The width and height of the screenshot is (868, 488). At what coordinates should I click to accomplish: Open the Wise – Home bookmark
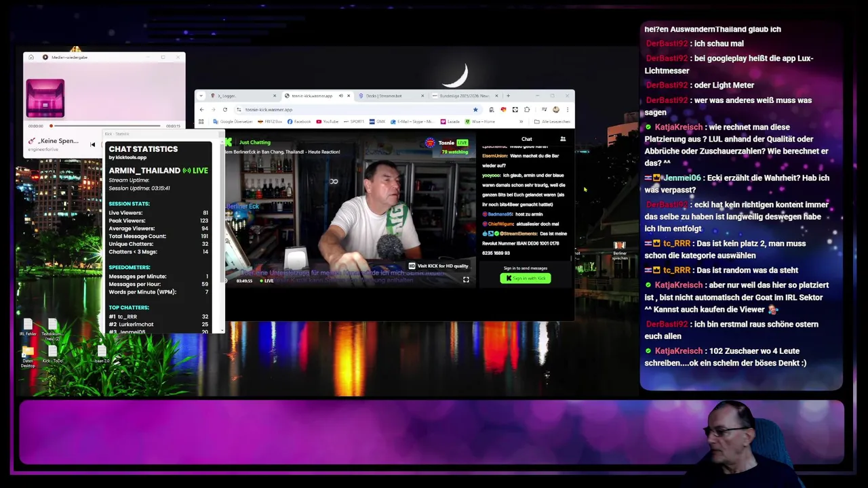coord(479,122)
